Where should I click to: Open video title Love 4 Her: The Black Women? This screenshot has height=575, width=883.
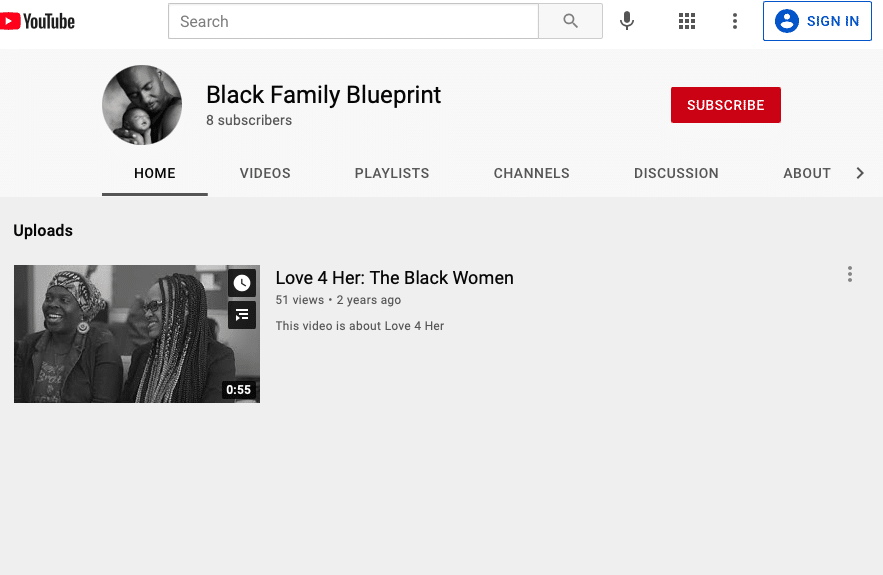pyautogui.click(x=394, y=278)
